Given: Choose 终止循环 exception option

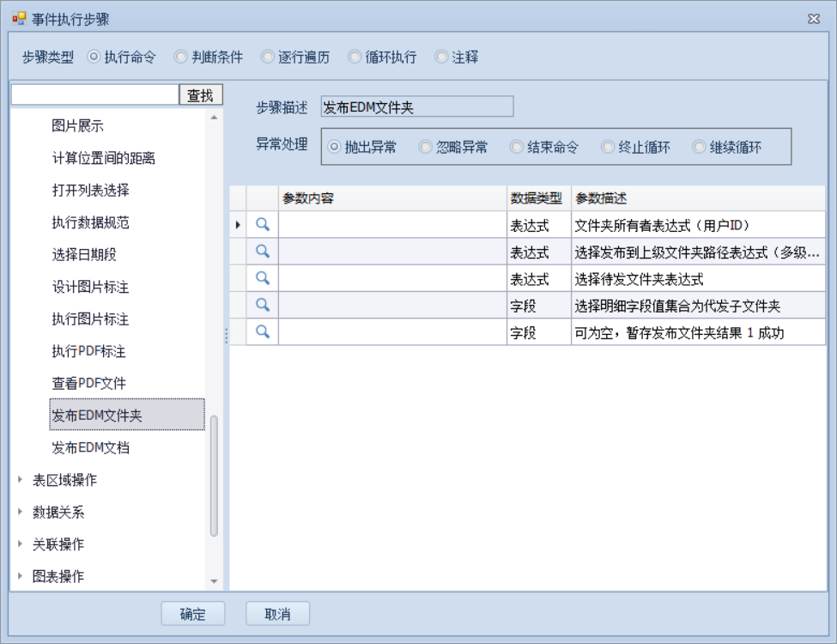Looking at the screenshot, I should (x=608, y=147).
